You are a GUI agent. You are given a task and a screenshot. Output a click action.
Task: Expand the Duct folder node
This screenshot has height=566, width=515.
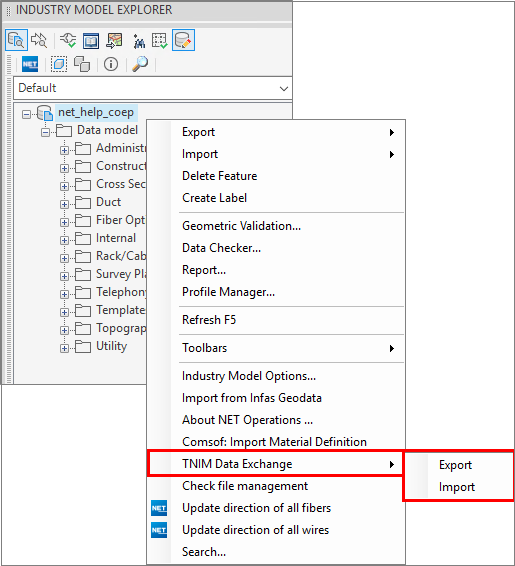click(x=64, y=204)
